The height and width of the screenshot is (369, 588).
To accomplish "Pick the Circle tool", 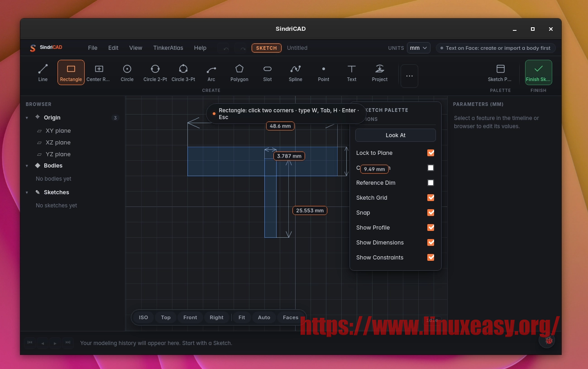I will 127,72.
